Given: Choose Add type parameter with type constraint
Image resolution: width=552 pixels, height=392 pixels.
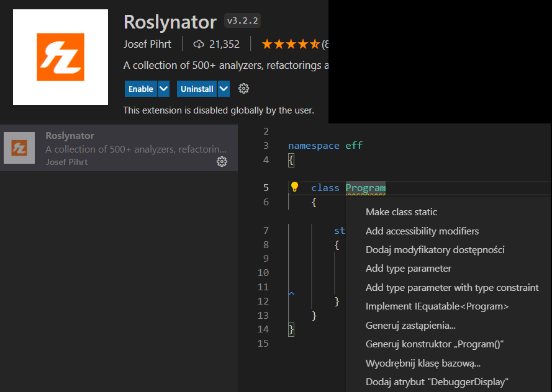Looking at the screenshot, I should coord(452,287).
